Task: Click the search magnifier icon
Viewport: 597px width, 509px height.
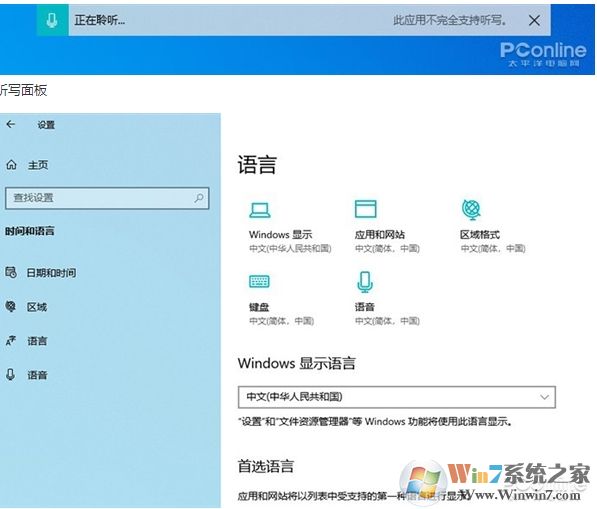Action: tap(199, 198)
